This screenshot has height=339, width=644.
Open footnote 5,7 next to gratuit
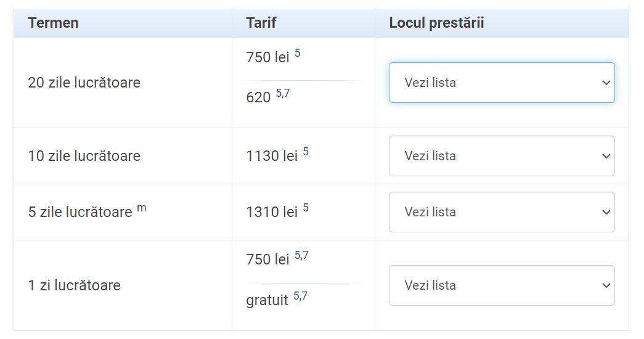(300, 296)
